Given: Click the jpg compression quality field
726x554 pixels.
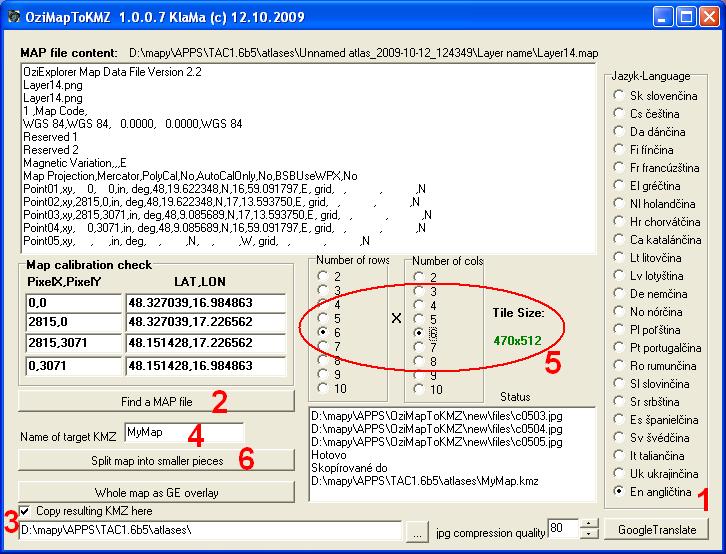Looking at the screenshot, I should (x=563, y=529).
